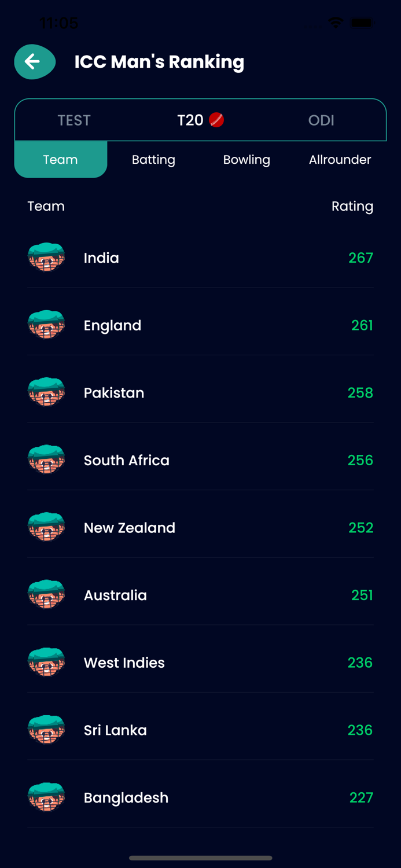Click the Wi-Fi status icon
This screenshot has width=401, height=868.
tap(336, 23)
